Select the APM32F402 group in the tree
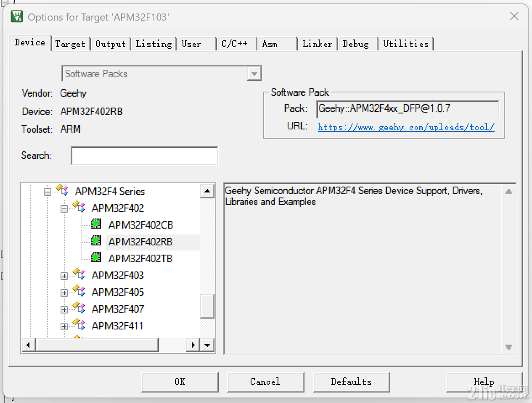 pyautogui.click(x=118, y=208)
